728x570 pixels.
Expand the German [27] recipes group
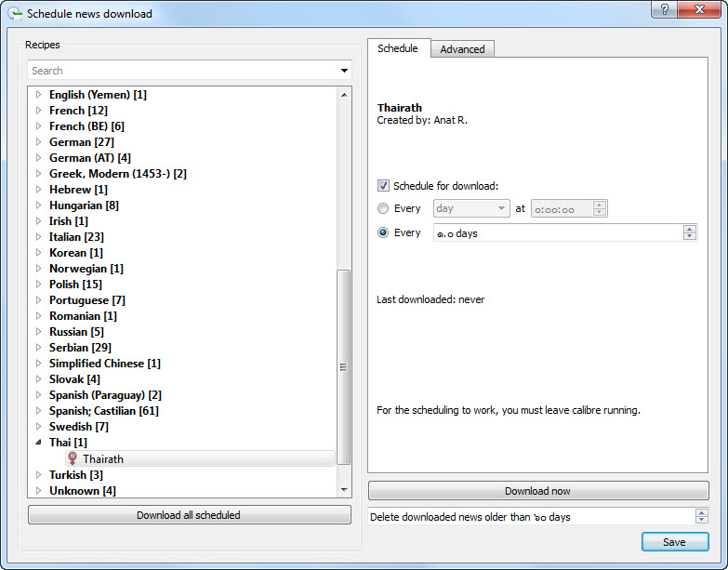click(x=38, y=142)
